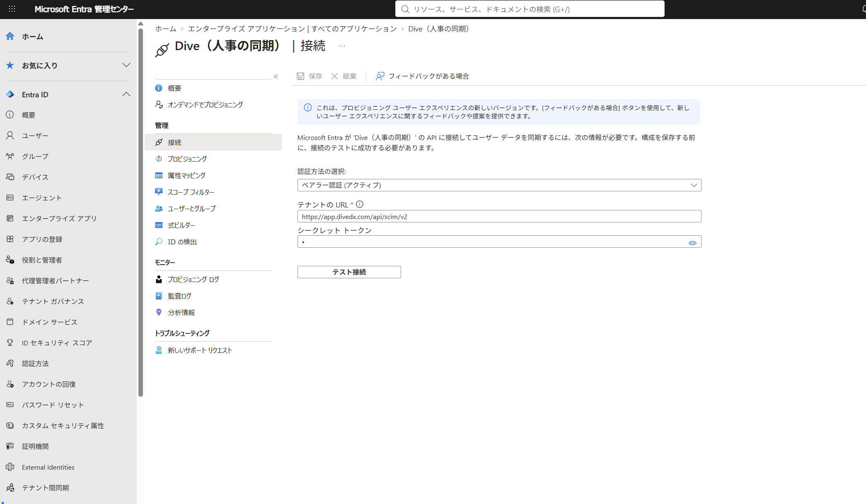Collapse the Entra ID section chevron
Image resolution: width=866 pixels, height=504 pixels.
[126, 94]
